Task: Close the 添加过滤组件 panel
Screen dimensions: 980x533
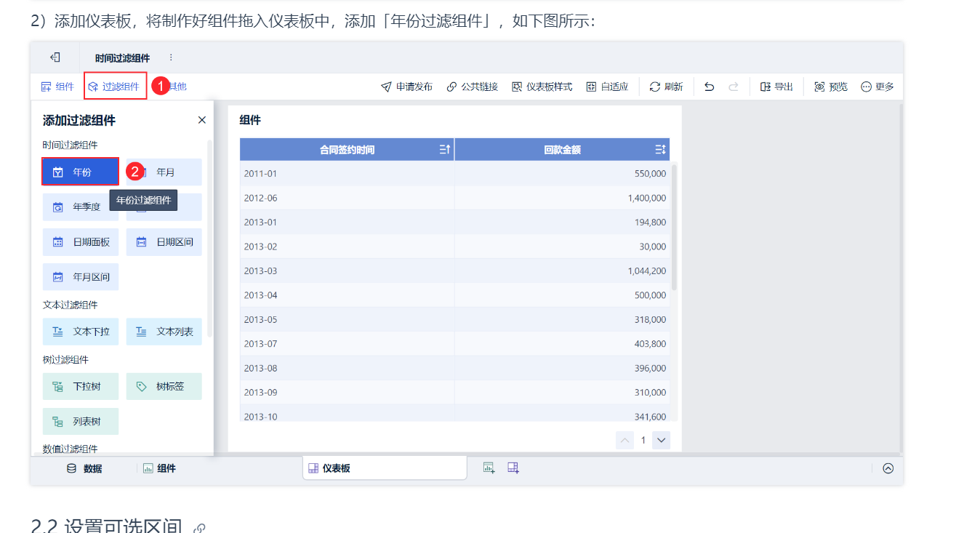Action: 202,120
